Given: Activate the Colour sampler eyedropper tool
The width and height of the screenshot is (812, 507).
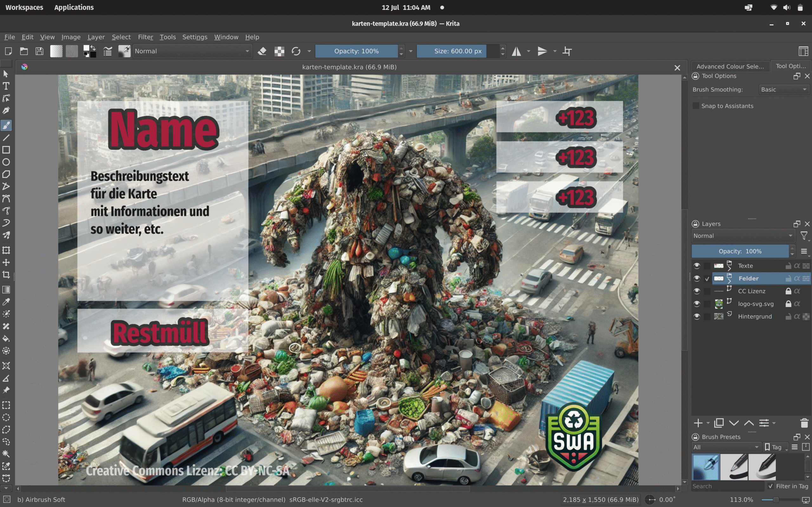Looking at the screenshot, I should (x=6, y=302).
